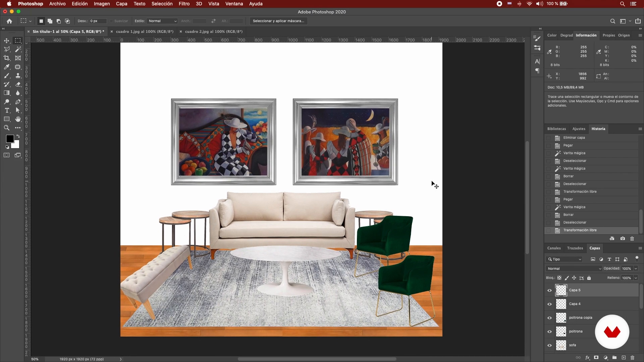Viewport: 644px width, 362px height.
Task: Add a layer mask icon
Action: (596, 358)
